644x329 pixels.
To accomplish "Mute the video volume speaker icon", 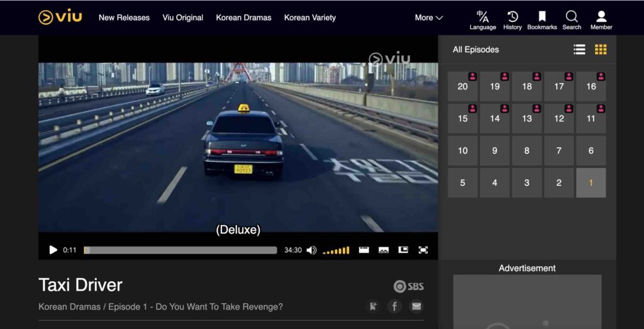I will pos(311,250).
